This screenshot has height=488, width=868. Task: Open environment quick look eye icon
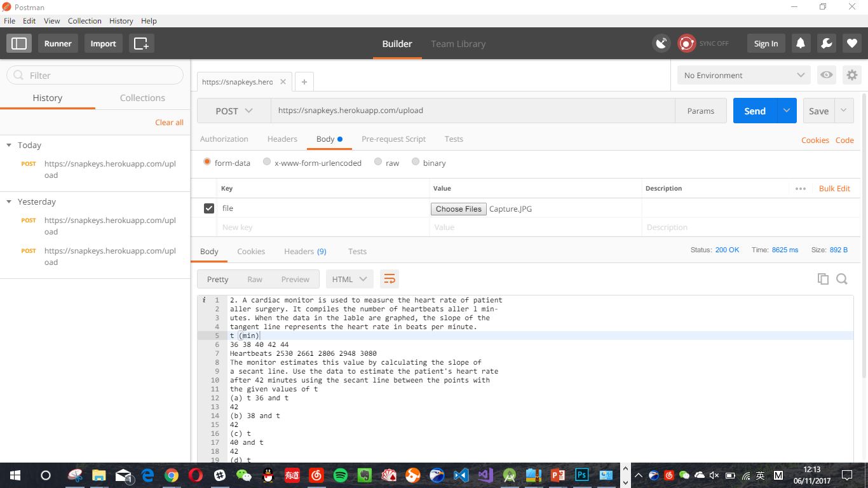[x=826, y=75]
